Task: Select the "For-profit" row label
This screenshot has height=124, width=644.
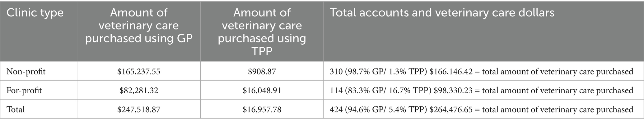Action: coord(24,91)
